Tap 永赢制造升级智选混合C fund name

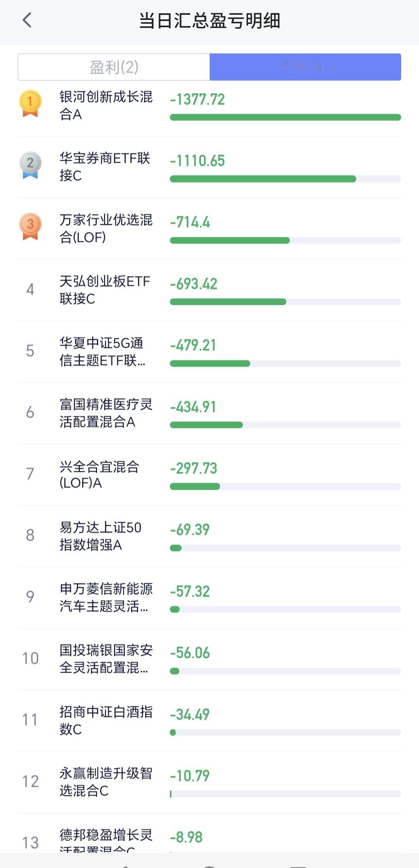(106, 782)
